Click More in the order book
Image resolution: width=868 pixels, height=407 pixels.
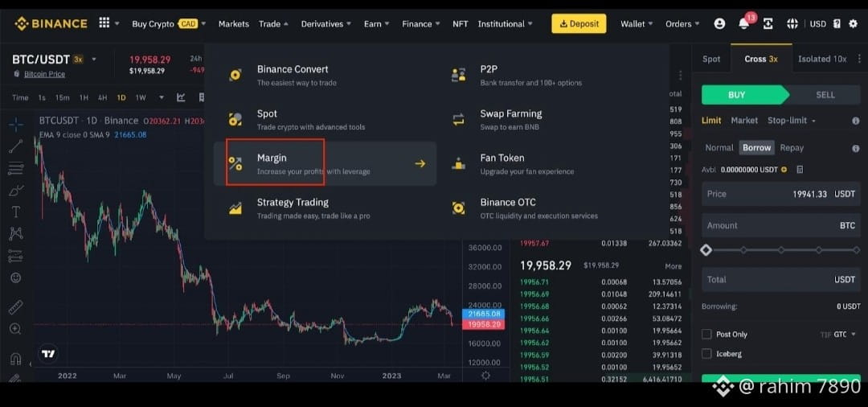coord(674,266)
